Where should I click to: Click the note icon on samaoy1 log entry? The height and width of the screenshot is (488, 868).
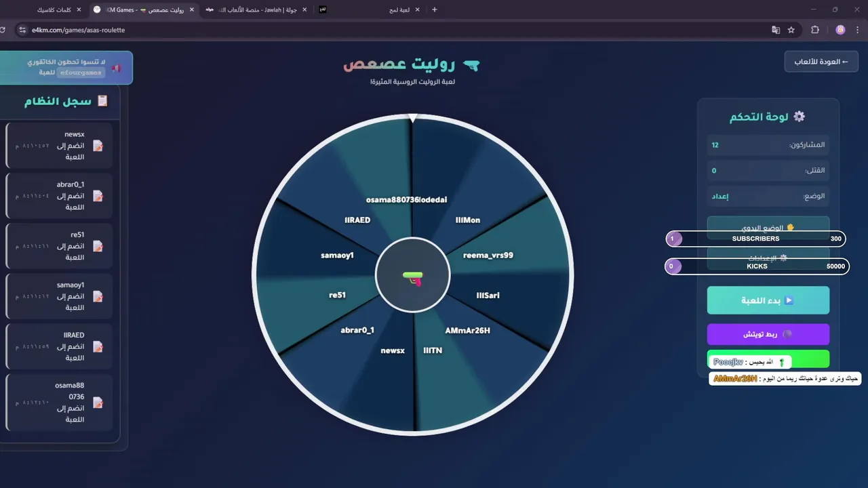98,296
